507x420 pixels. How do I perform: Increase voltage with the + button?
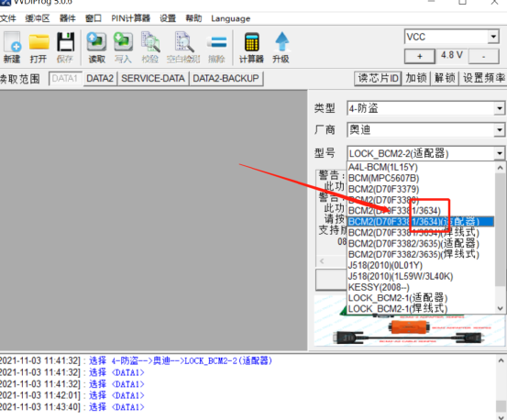point(420,56)
